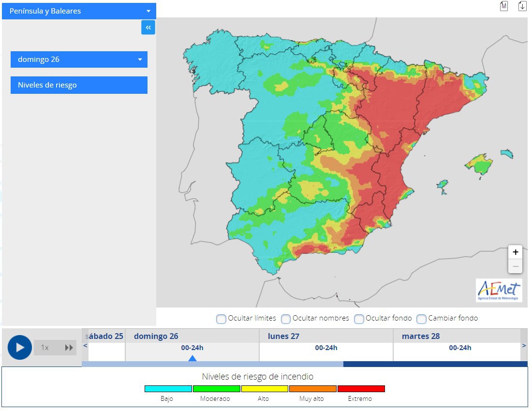Zoom in on the map
The height and width of the screenshot is (411, 532).
click(516, 252)
